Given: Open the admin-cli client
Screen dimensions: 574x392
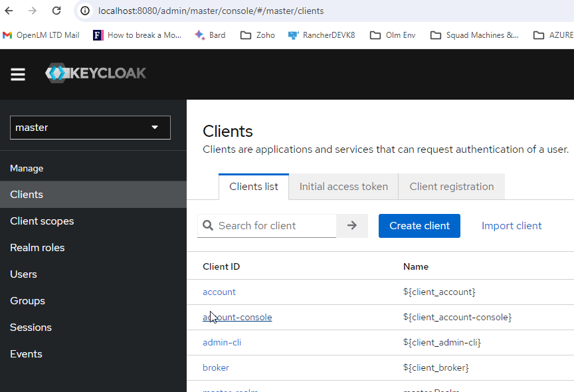Looking at the screenshot, I should point(221,342).
